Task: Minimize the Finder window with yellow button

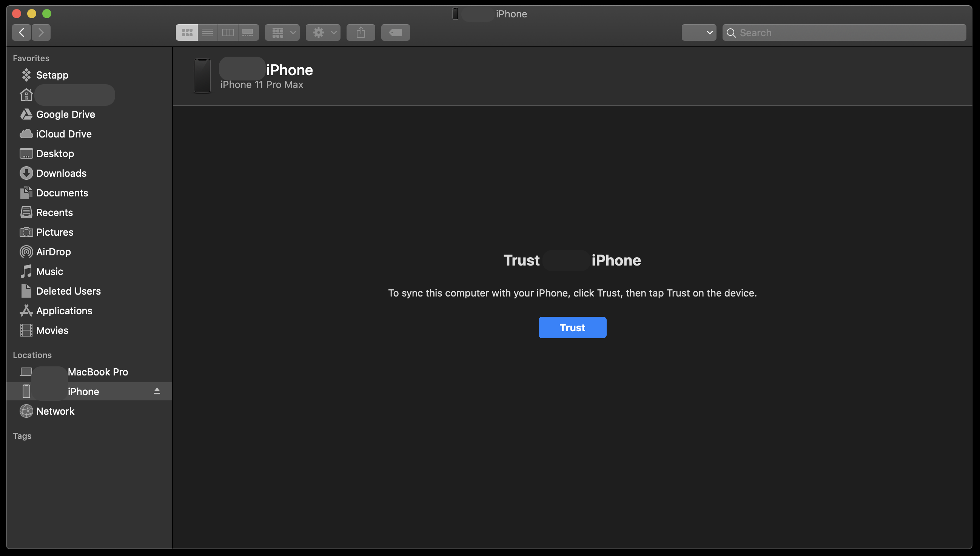Action: [32, 14]
